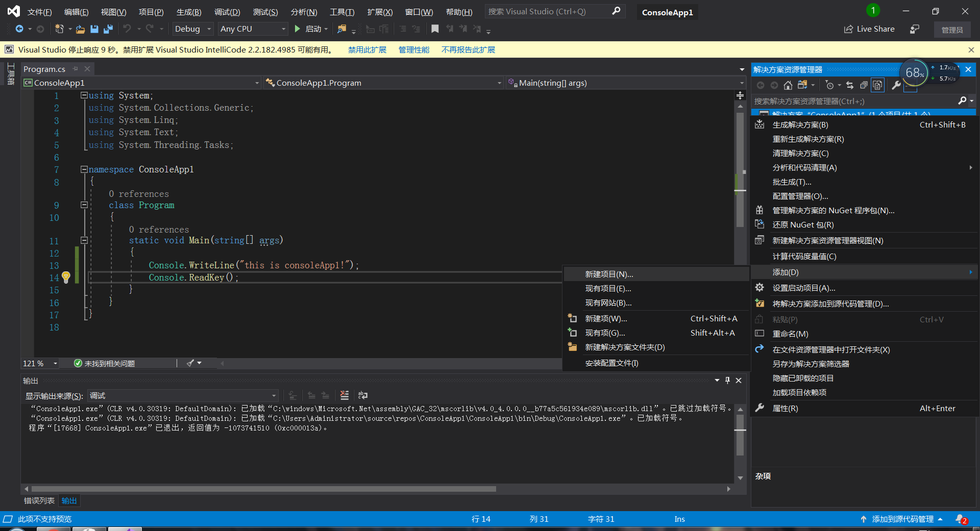This screenshot has height=531, width=980.
Task: Click the 管理性能 link
Action: pyautogui.click(x=413, y=49)
